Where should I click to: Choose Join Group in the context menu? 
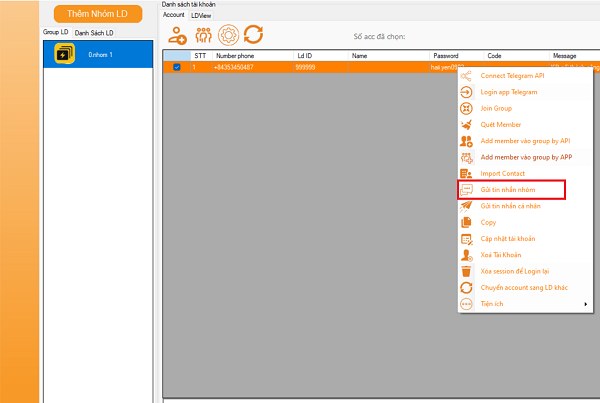pyautogui.click(x=525, y=108)
